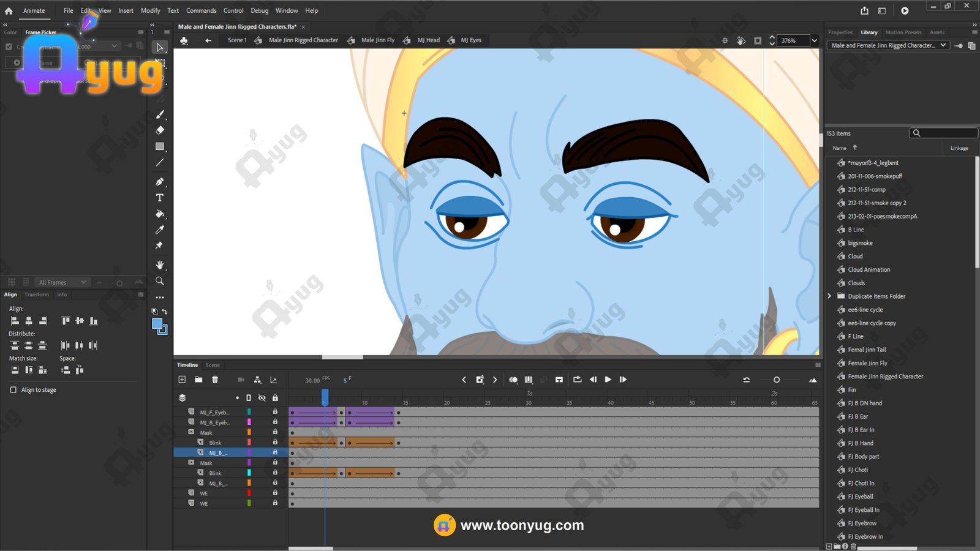This screenshot has width=980, height=551.
Task: Toggle loop playback
Action: (x=577, y=380)
